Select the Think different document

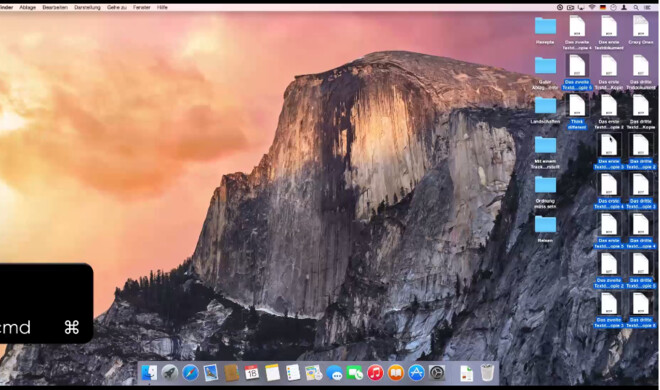(x=577, y=106)
